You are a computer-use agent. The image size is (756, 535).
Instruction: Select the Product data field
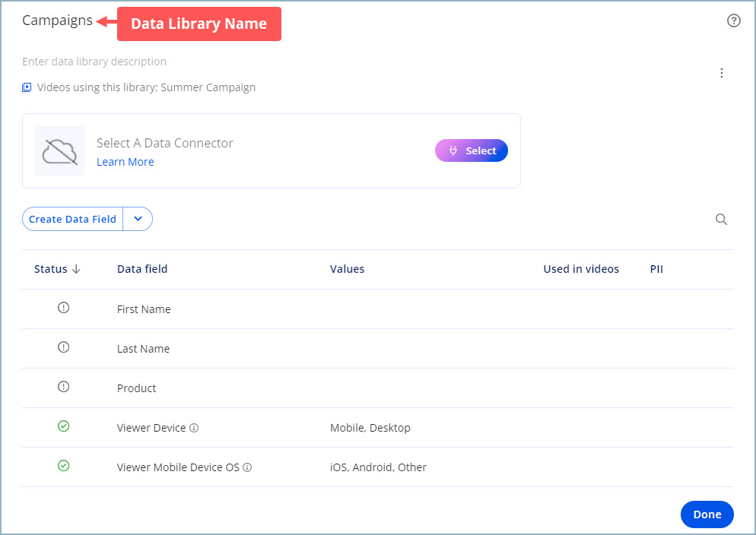pos(136,388)
